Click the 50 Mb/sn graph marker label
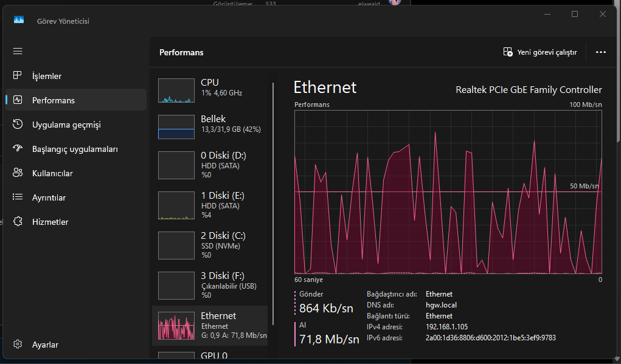 click(584, 186)
